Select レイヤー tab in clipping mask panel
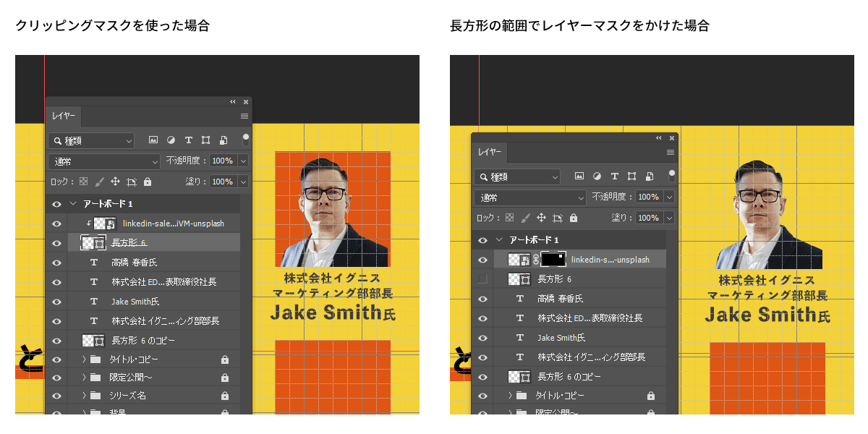Screen dimensions: 868x434 [64, 116]
